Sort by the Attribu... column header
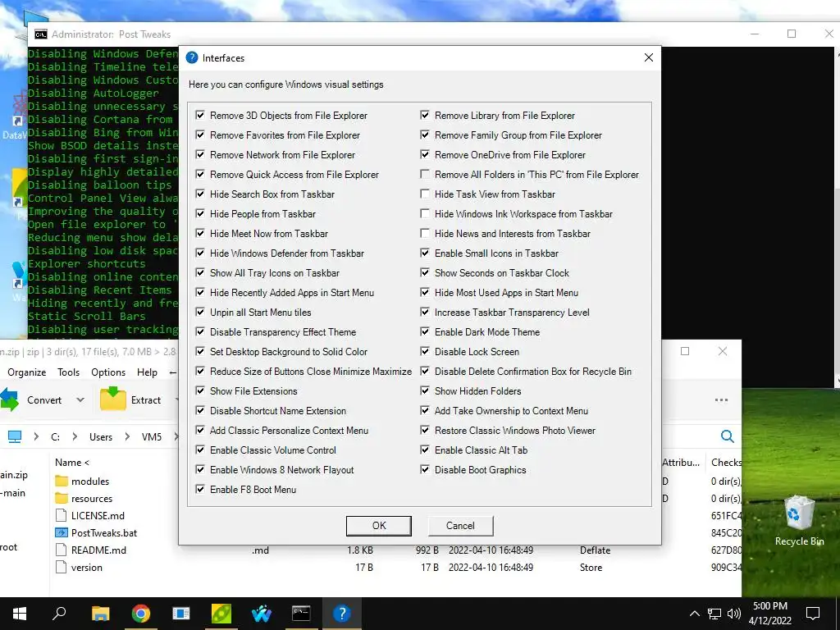This screenshot has width=840, height=630. tap(681, 463)
